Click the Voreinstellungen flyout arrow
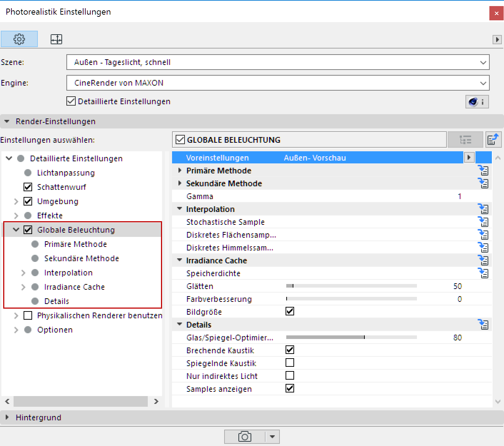This screenshot has height=446, width=504. [469, 157]
